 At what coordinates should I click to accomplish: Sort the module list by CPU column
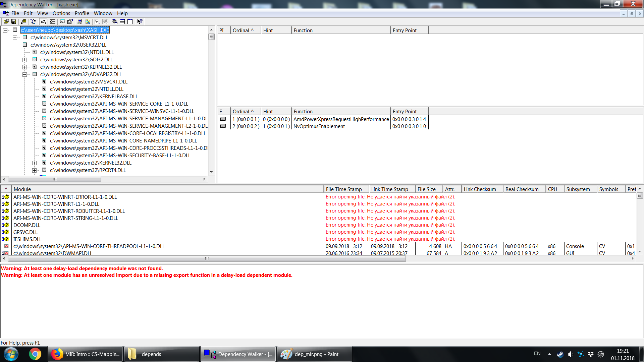coord(555,189)
